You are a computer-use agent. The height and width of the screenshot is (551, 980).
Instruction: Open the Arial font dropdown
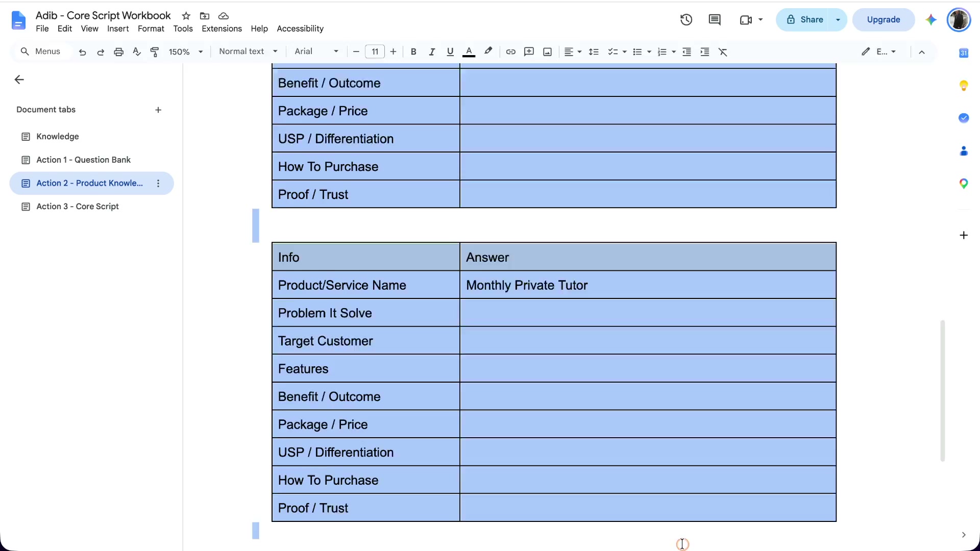click(316, 52)
